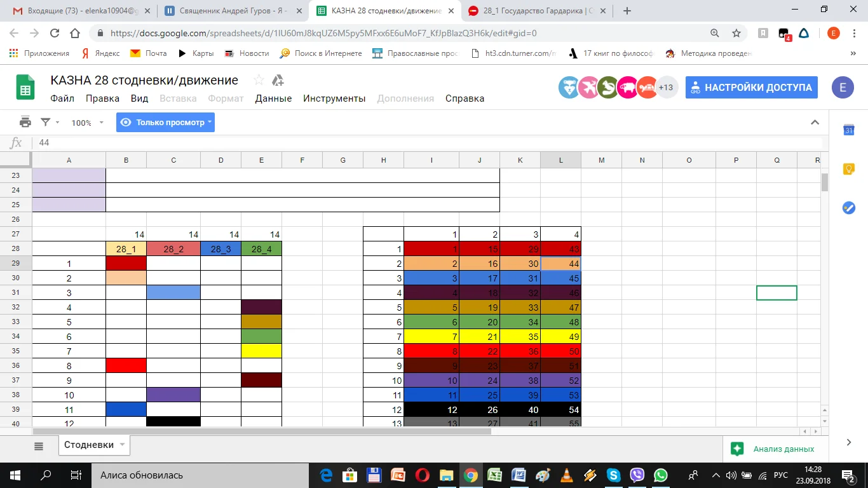
Task: Open Skype from the taskbar
Action: [x=613, y=475]
